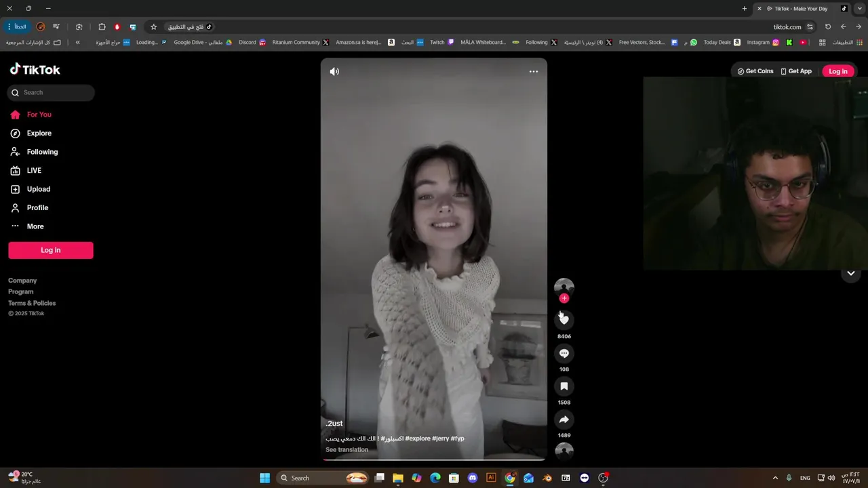The image size is (868, 488).
Task: Open the video's three-dot options menu
Action: click(534, 71)
